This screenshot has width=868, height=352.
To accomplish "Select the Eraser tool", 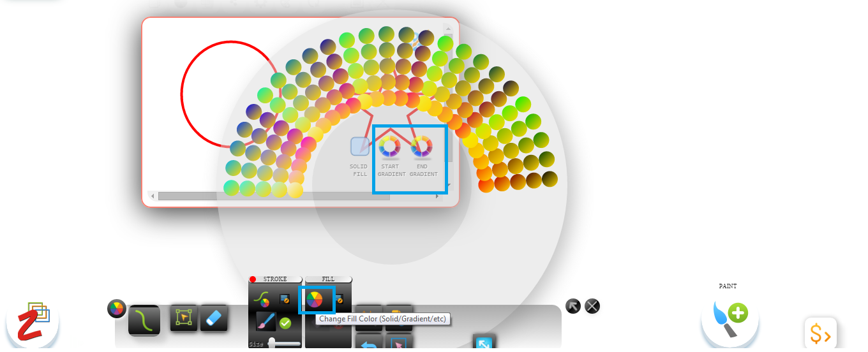I will (x=214, y=317).
